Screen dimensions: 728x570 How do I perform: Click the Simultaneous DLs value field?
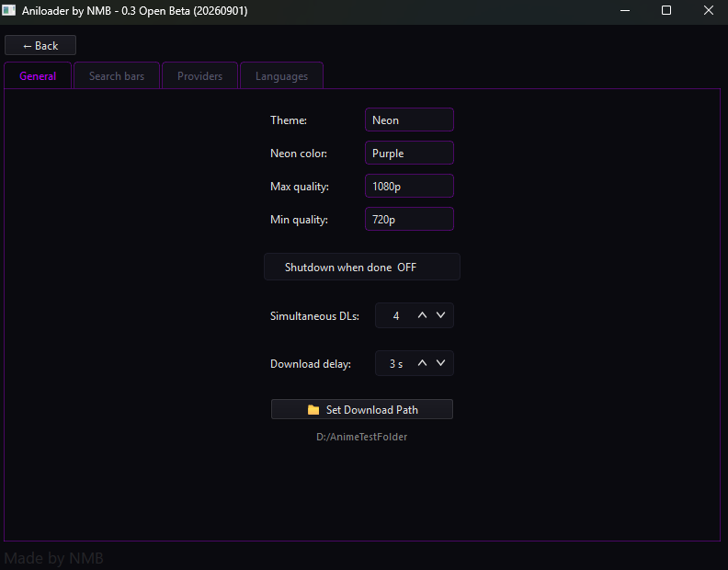point(395,315)
